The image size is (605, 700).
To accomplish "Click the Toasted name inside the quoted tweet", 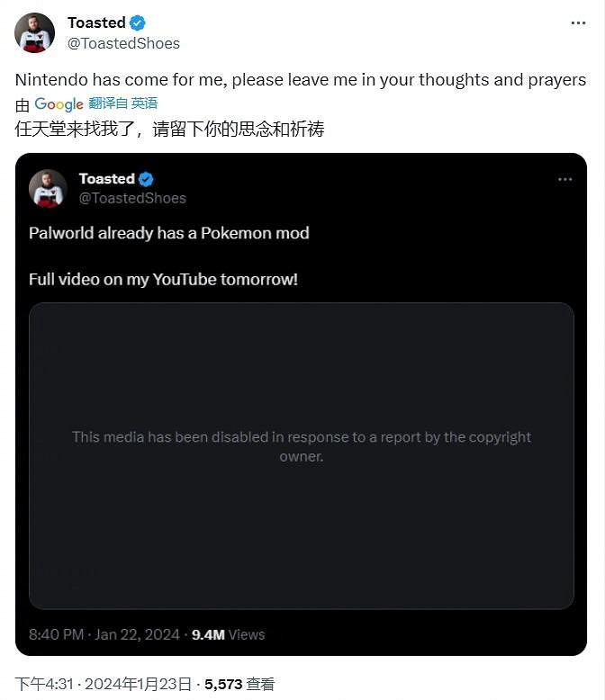I will pyautogui.click(x=106, y=178).
